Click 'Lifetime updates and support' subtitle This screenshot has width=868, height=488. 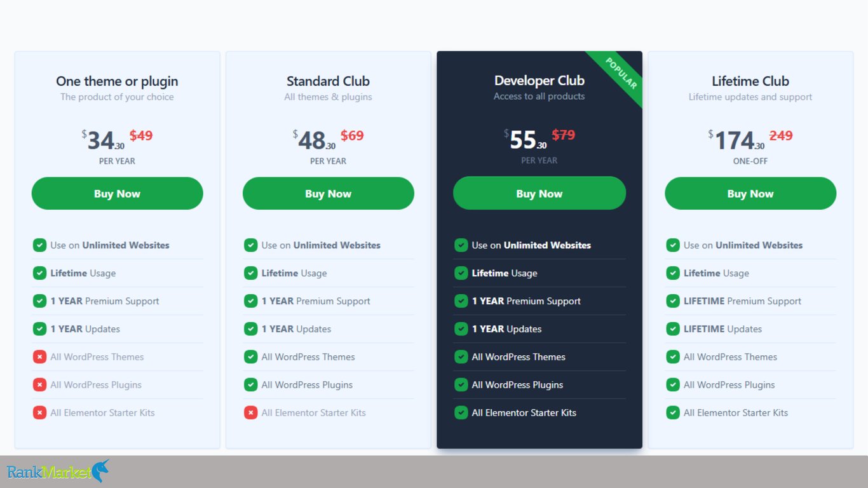[750, 97]
